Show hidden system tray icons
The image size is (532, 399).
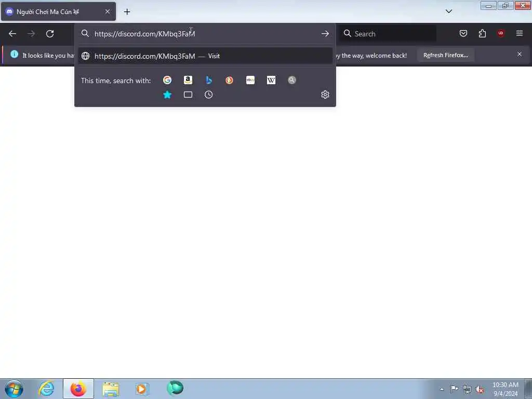pyautogui.click(x=442, y=389)
